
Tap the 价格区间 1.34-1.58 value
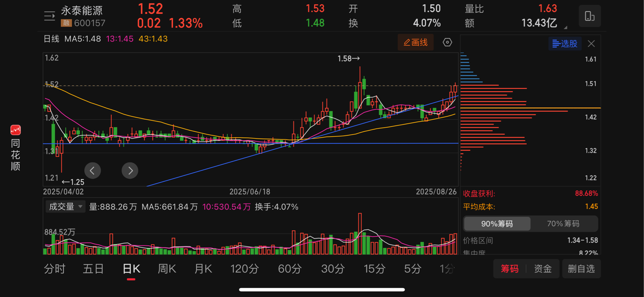(x=583, y=241)
